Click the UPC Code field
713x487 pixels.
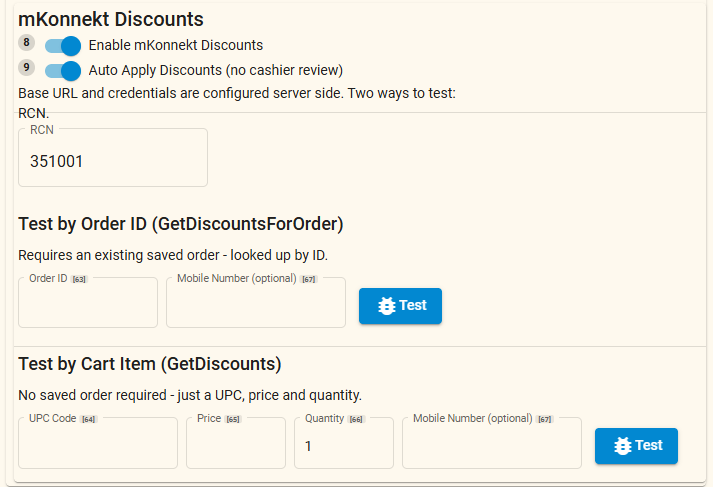(x=98, y=443)
